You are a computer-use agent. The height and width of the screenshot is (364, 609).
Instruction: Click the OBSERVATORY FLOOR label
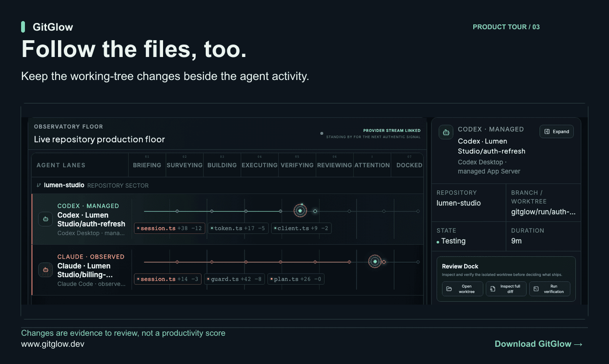click(x=69, y=126)
